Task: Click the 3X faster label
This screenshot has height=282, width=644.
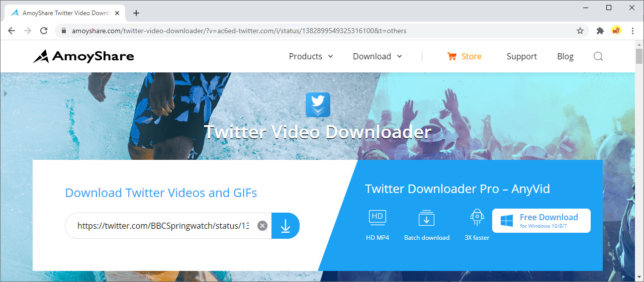Action: (x=477, y=237)
